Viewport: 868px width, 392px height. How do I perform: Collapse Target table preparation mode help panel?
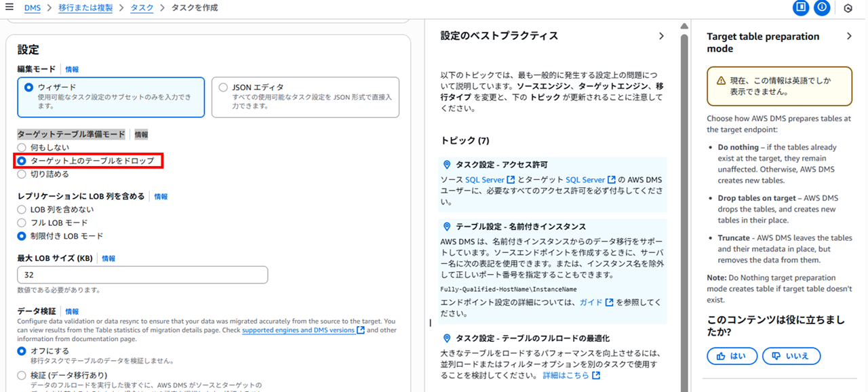849,37
